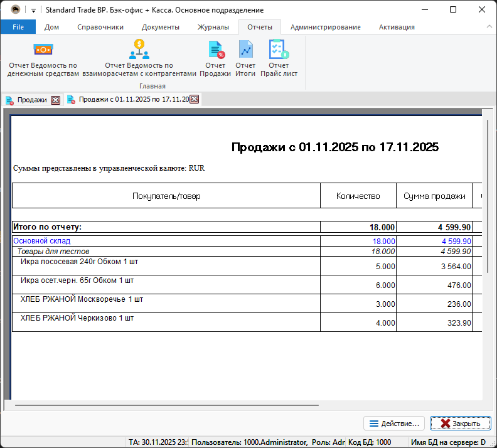Click the 323.90 sales amount cell
497x448 pixels.
[x=434, y=323]
